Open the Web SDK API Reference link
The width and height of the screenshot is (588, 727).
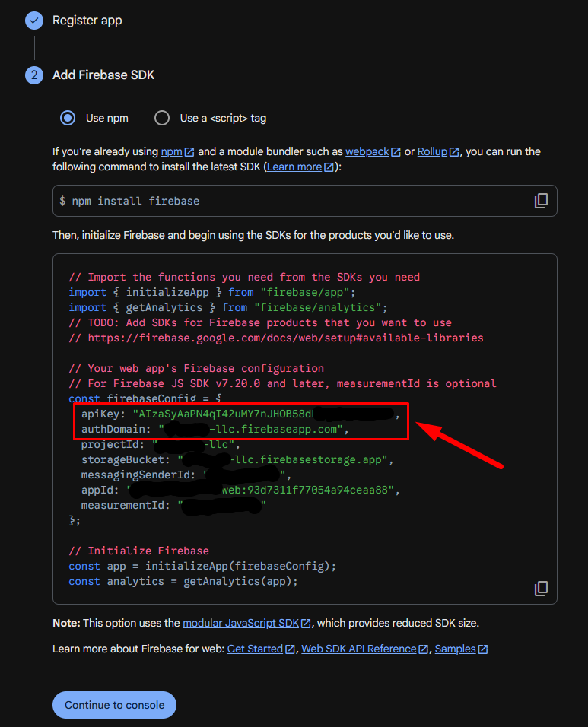[x=364, y=649]
